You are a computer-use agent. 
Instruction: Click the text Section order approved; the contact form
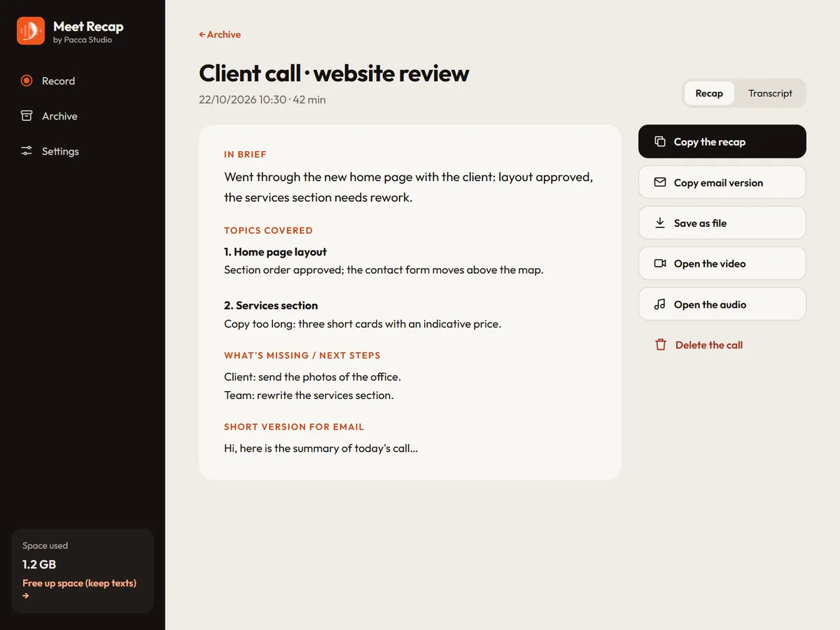[x=384, y=269]
